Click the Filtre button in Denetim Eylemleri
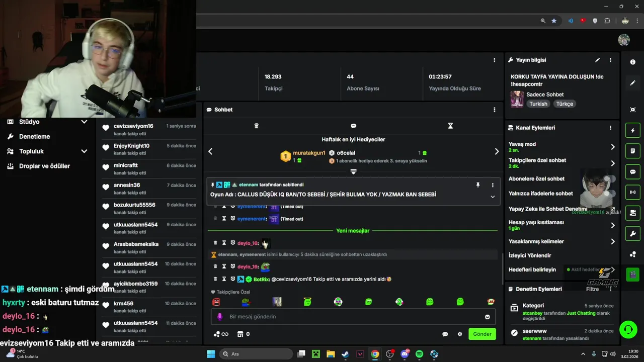This screenshot has width=644, height=362. pyautogui.click(x=593, y=289)
